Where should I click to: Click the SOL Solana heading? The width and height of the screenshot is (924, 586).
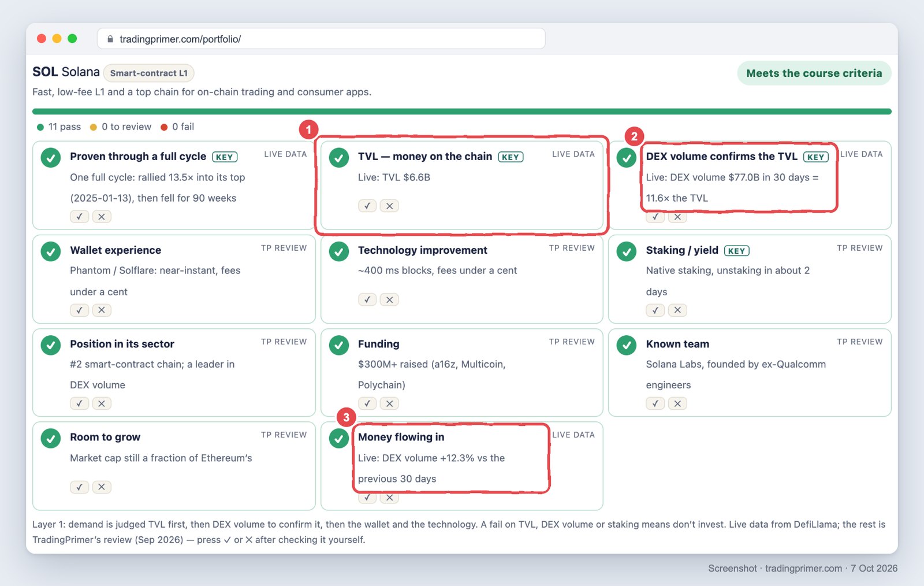click(66, 72)
